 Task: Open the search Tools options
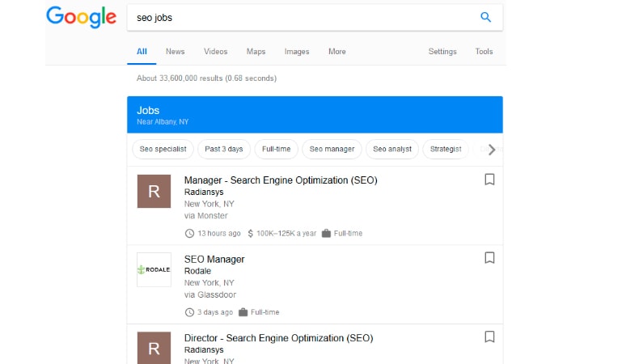click(484, 52)
